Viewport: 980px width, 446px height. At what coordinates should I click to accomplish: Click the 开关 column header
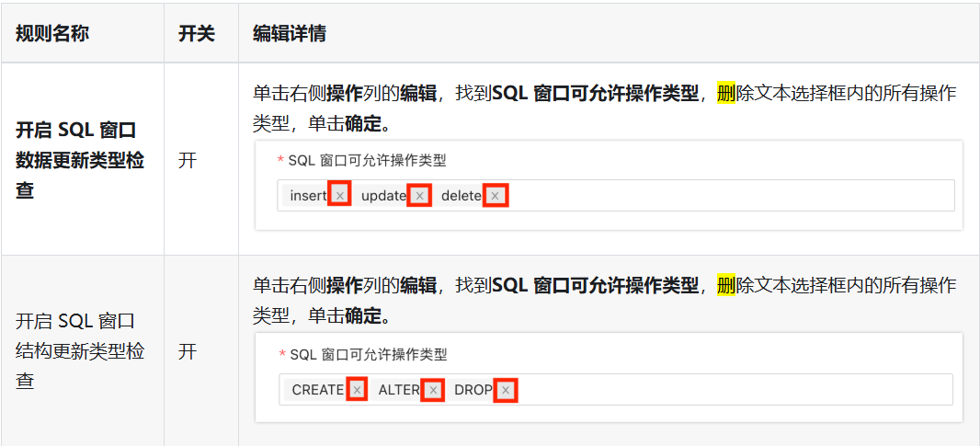tap(197, 34)
